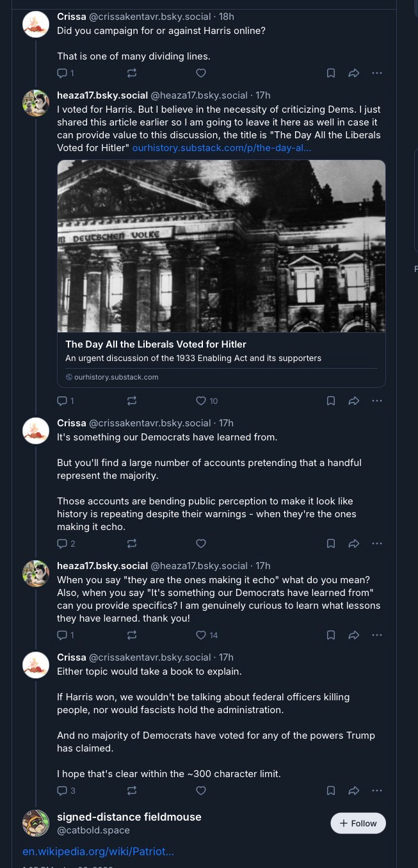Image resolution: width=418 pixels, height=868 pixels.
Task: Reply to Crissa's Harris campaign question post
Action: click(x=63, y=73)
